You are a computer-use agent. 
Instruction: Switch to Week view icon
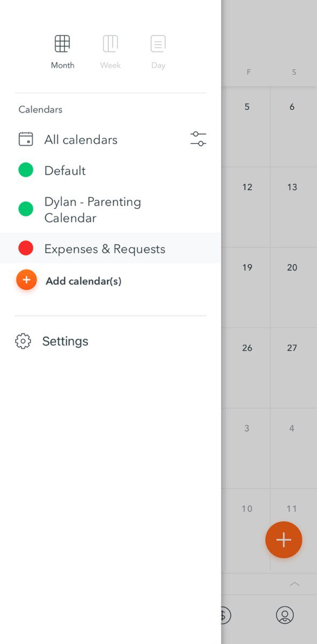coord(110,44)
